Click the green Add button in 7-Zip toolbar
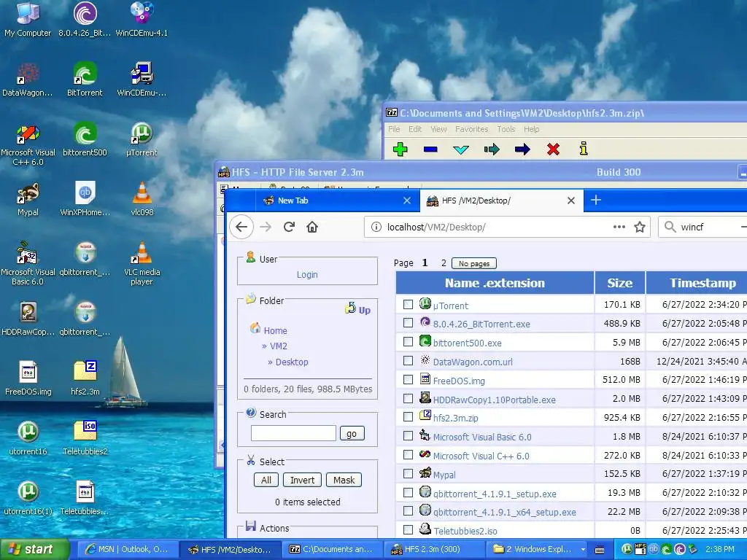The image size is (747, 560). pyautogui.click(x=400, y=149)
